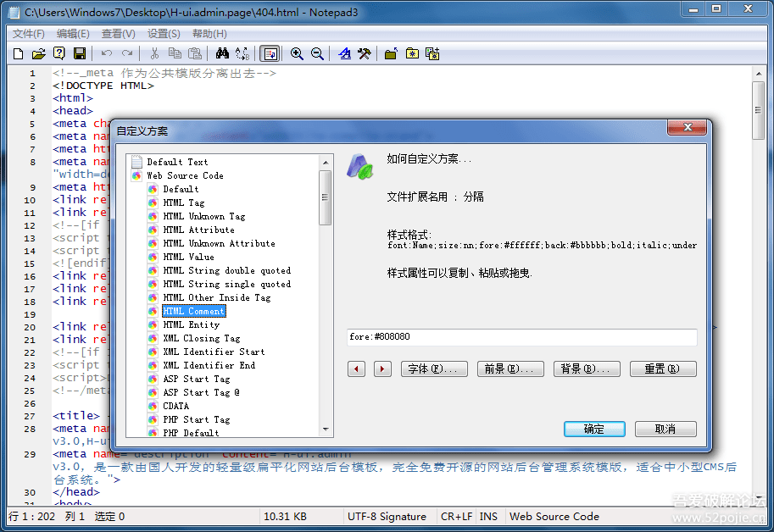
Task: Click the 重置(R) reset button
Action: pos(663,369)
